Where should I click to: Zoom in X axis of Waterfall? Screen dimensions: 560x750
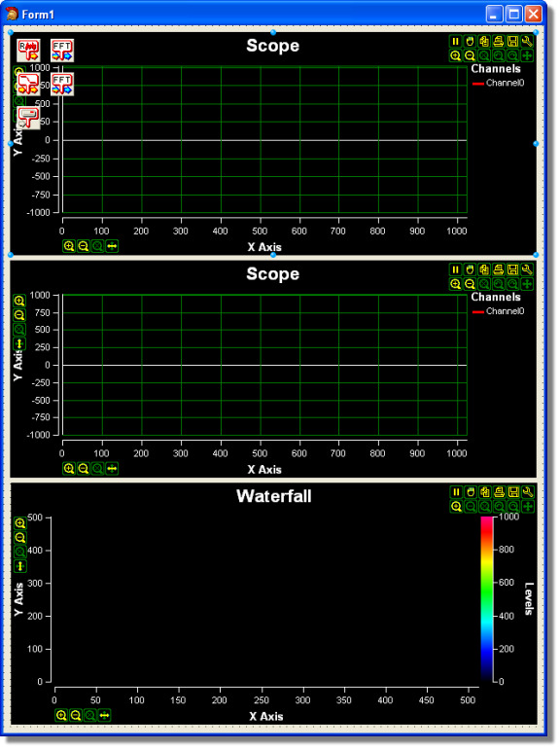click(61, 716)
